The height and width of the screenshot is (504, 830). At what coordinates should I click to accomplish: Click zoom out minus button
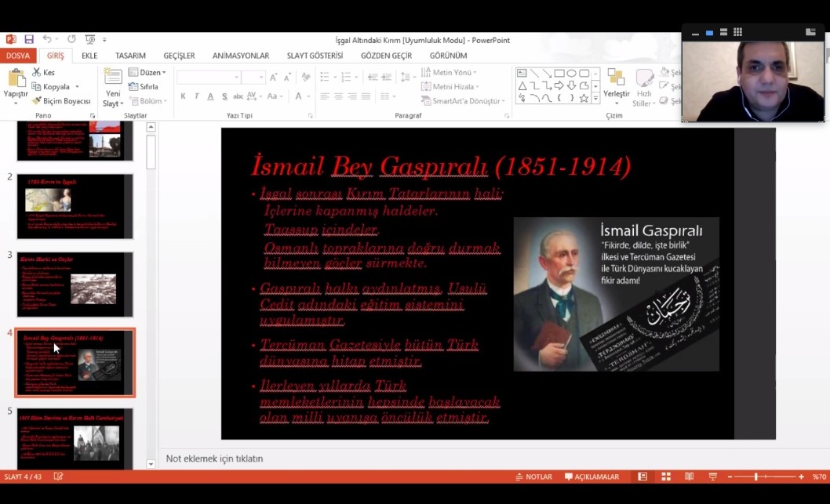pos(730,477)
